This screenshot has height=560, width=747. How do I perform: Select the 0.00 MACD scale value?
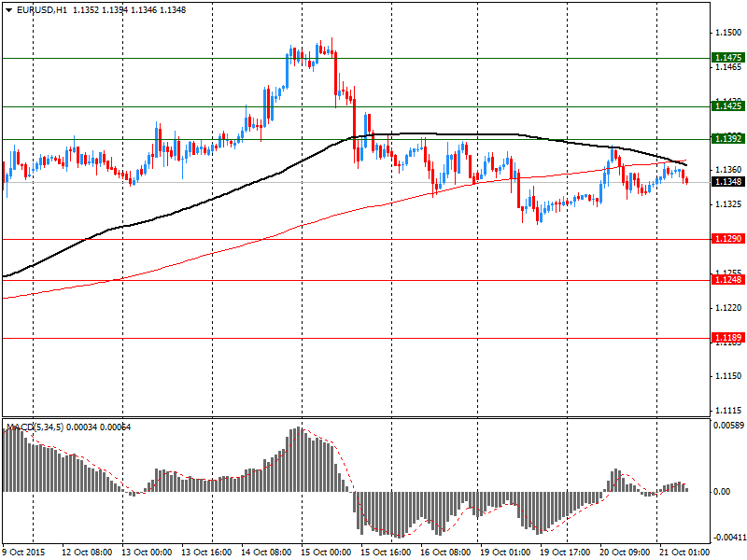722,492
